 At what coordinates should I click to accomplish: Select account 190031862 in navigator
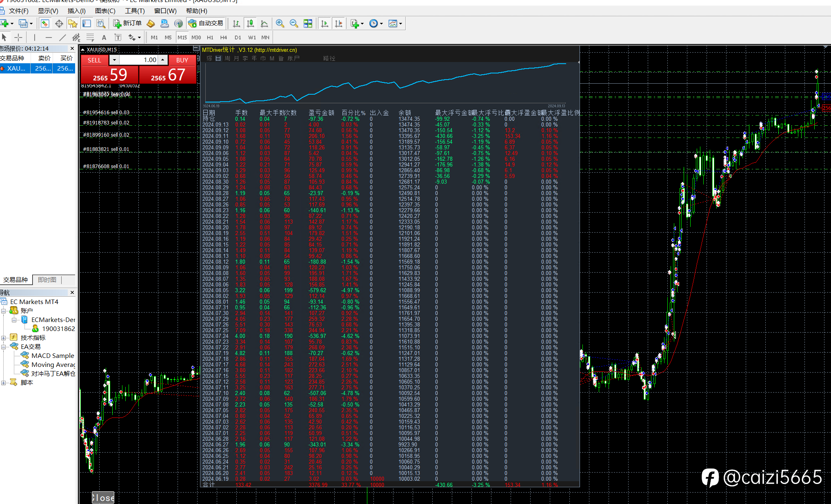coord(58,329)
